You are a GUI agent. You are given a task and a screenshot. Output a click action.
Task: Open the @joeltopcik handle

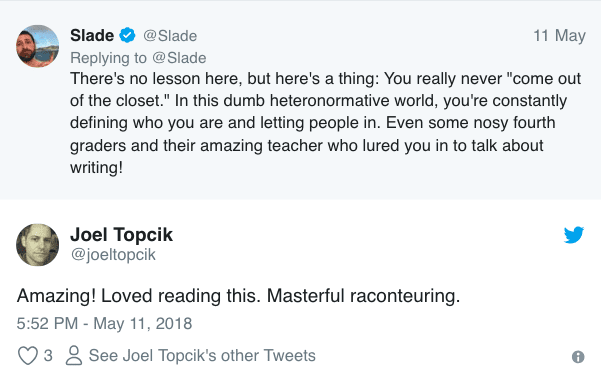(113, 255)
